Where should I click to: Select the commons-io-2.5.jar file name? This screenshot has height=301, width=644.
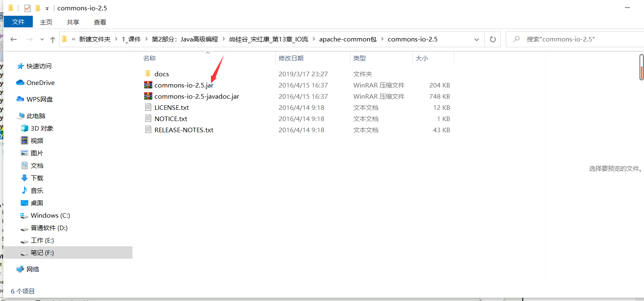click(184, 85)
